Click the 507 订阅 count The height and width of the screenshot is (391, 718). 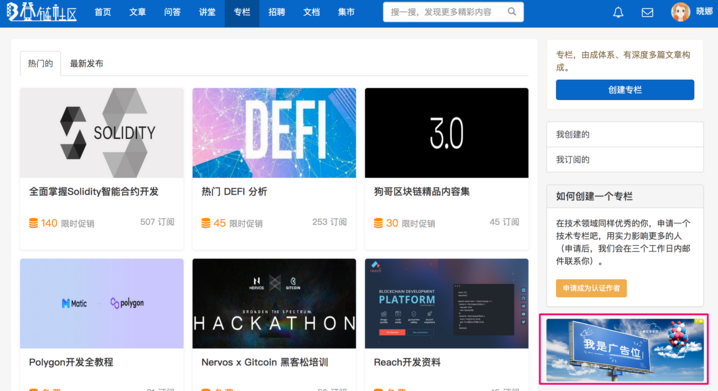(157, 222)
